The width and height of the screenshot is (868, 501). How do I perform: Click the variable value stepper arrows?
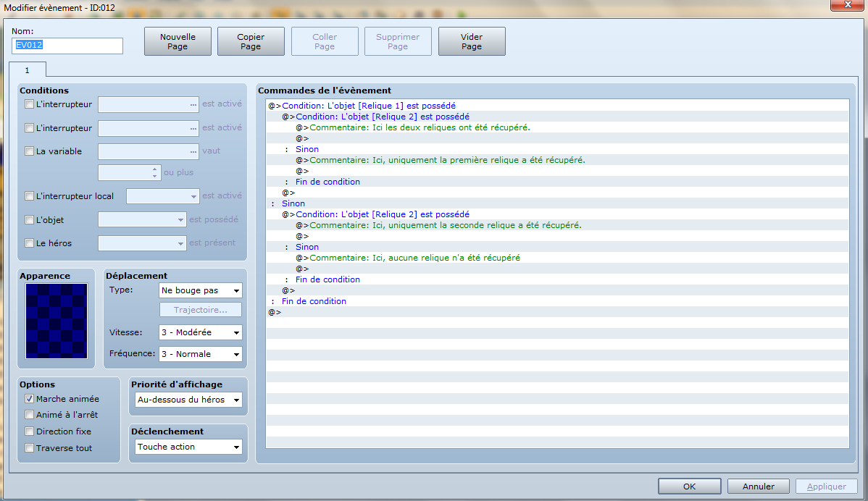coord(154,172)
